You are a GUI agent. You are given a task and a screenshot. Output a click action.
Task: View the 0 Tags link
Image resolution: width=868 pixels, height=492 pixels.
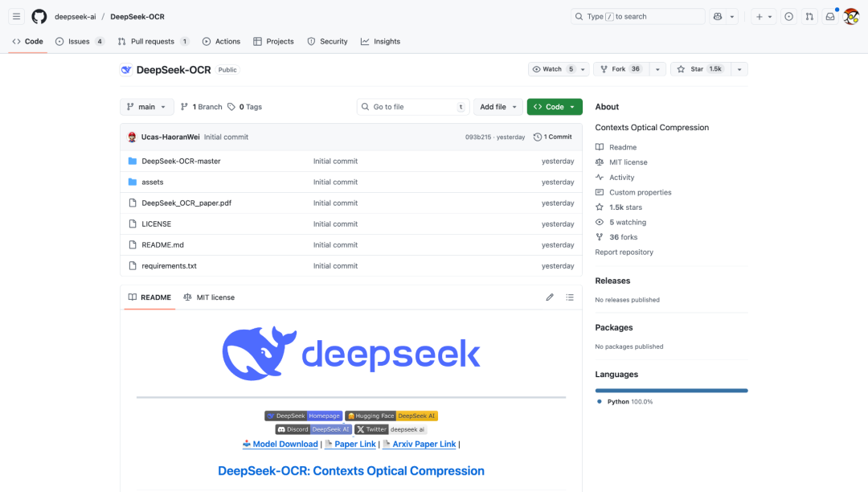[244, 107]
